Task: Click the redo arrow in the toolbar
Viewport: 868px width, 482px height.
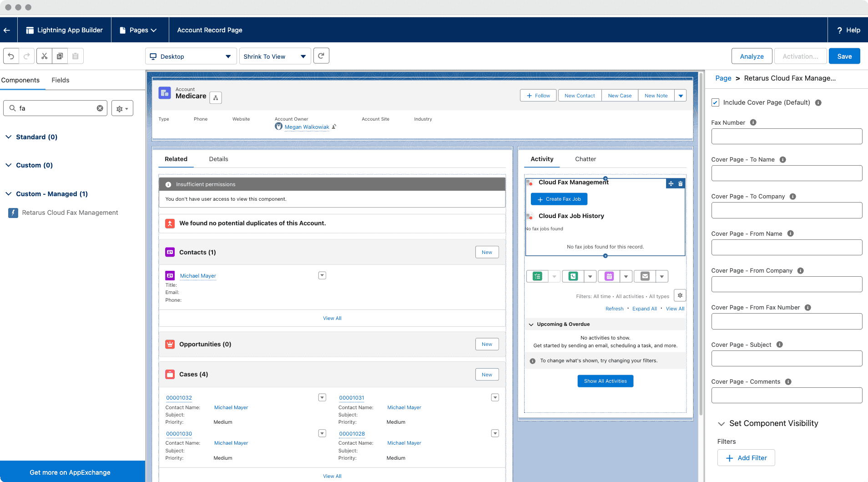Action: pos(27,56)
